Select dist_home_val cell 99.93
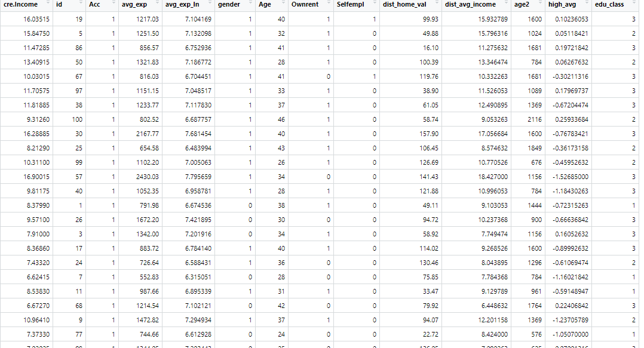The width and height of the screenshot is (644, 348). point(410,19)
